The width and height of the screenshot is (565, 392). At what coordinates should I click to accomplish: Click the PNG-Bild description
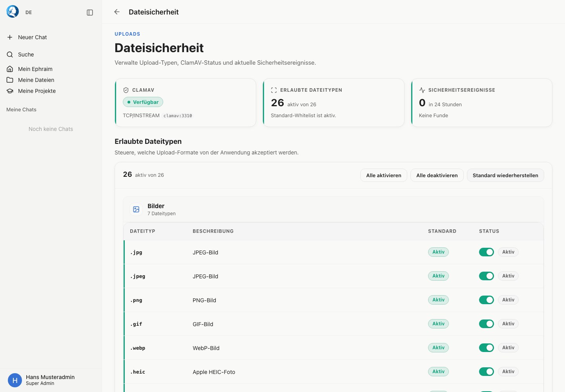(204, 300)
